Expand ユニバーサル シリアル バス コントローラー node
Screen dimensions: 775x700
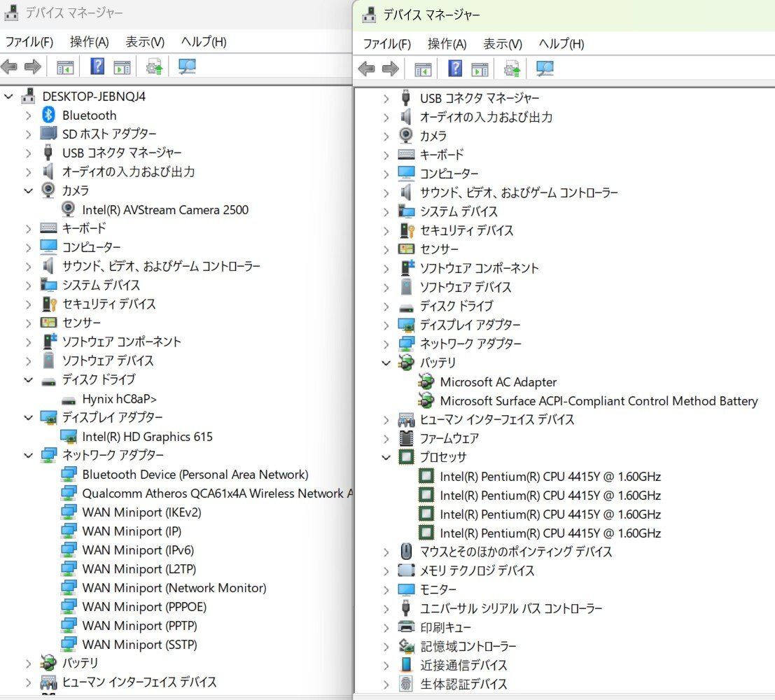pos(386,608)
